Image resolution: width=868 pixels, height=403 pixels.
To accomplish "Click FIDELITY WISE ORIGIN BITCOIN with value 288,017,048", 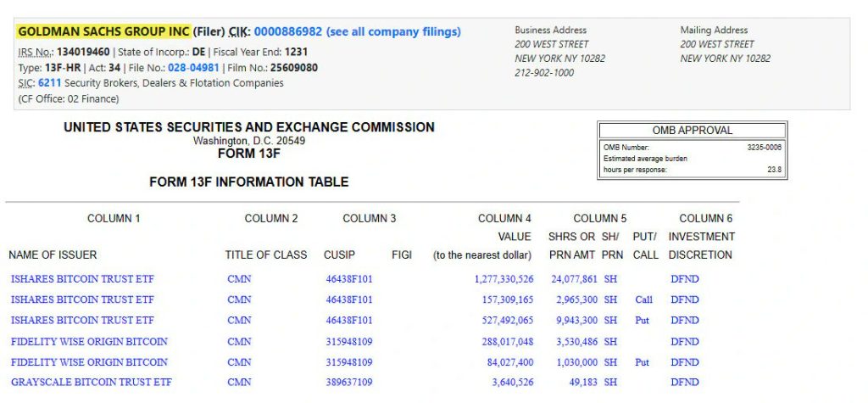I will (x=89, y=341).
